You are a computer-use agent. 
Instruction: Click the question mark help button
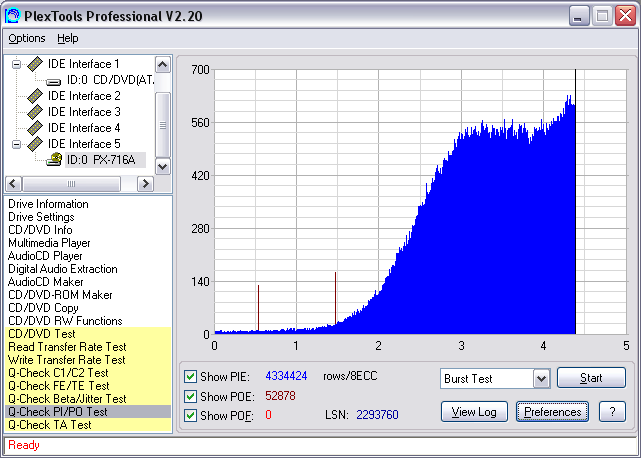612,412
